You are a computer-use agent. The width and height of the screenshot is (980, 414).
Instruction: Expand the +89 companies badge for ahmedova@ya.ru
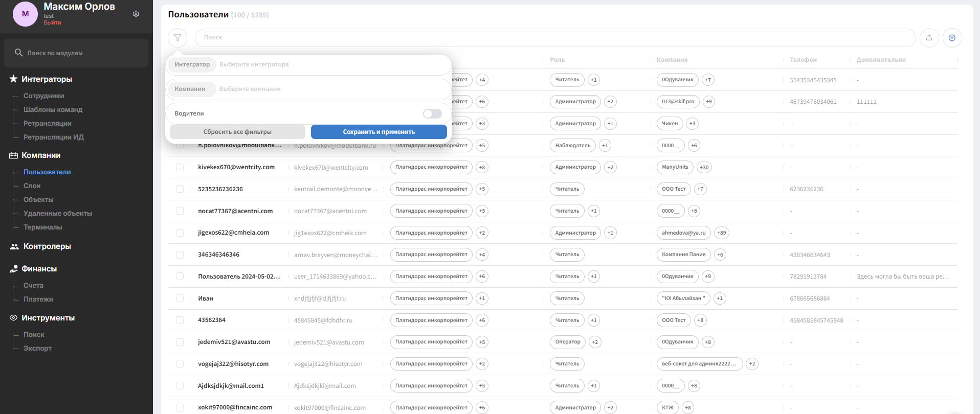721,233
